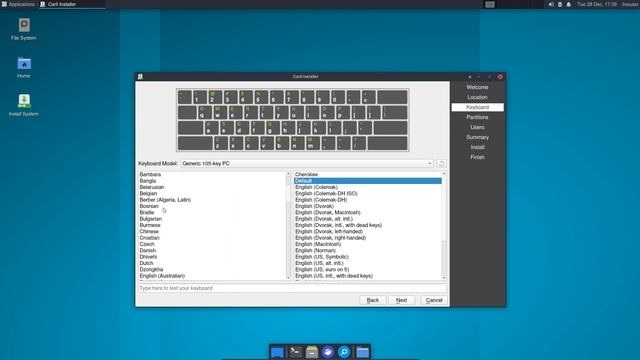
Task: Go to the Partitions step in sidebar
Action: 477,117
